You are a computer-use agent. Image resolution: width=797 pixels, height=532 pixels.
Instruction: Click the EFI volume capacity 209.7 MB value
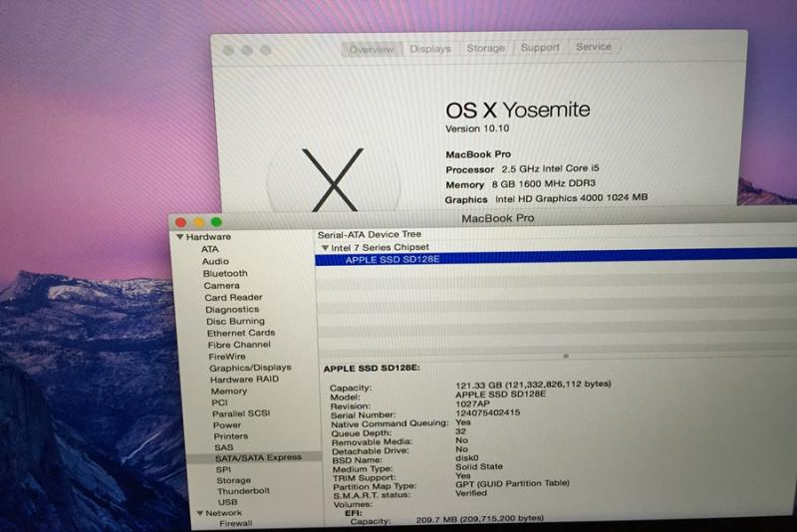pyautogui.click(x=479, y=519)
